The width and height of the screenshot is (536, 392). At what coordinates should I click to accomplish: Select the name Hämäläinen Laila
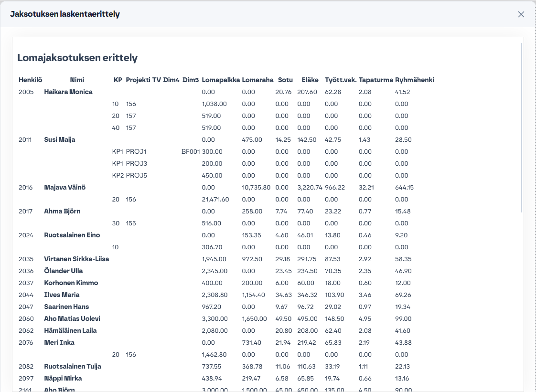click(x=70, y=331)
